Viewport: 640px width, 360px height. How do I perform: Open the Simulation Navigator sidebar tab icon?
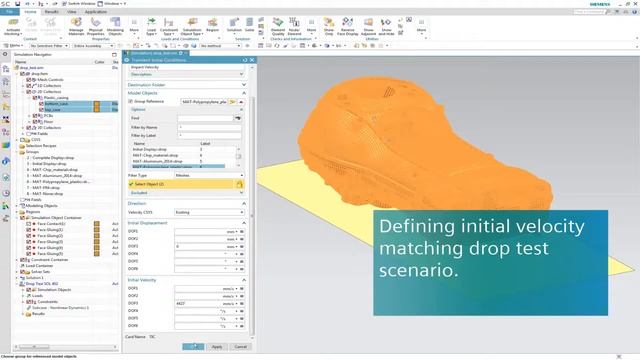pos(5,69)
